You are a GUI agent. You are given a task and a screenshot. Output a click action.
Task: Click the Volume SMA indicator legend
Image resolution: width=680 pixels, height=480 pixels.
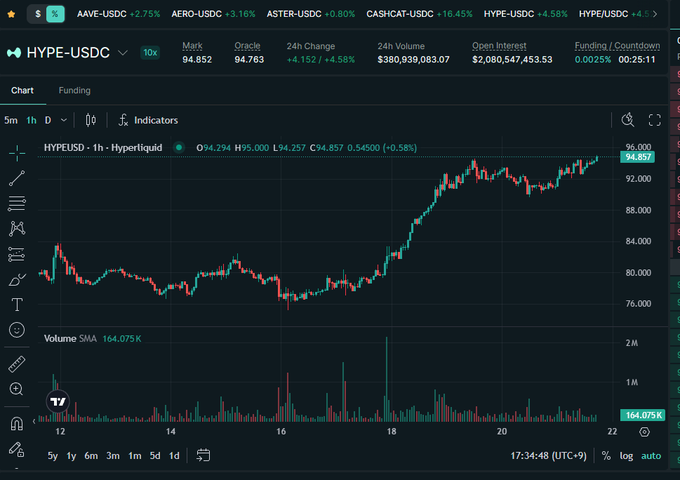[x=92, y=339]
